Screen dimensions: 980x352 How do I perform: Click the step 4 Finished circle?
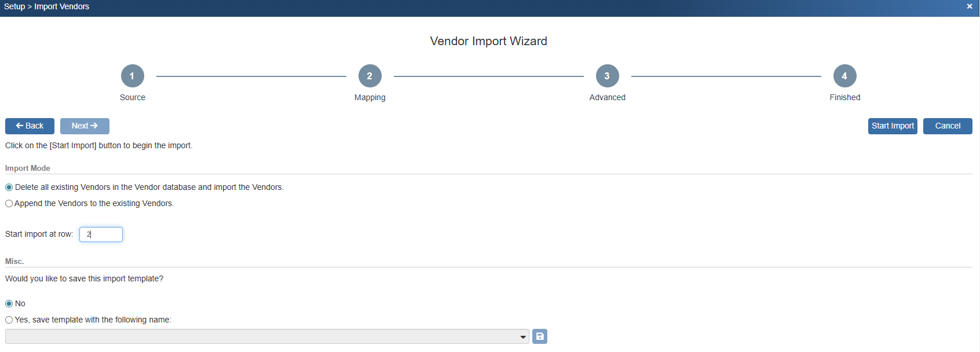point(844,76)
